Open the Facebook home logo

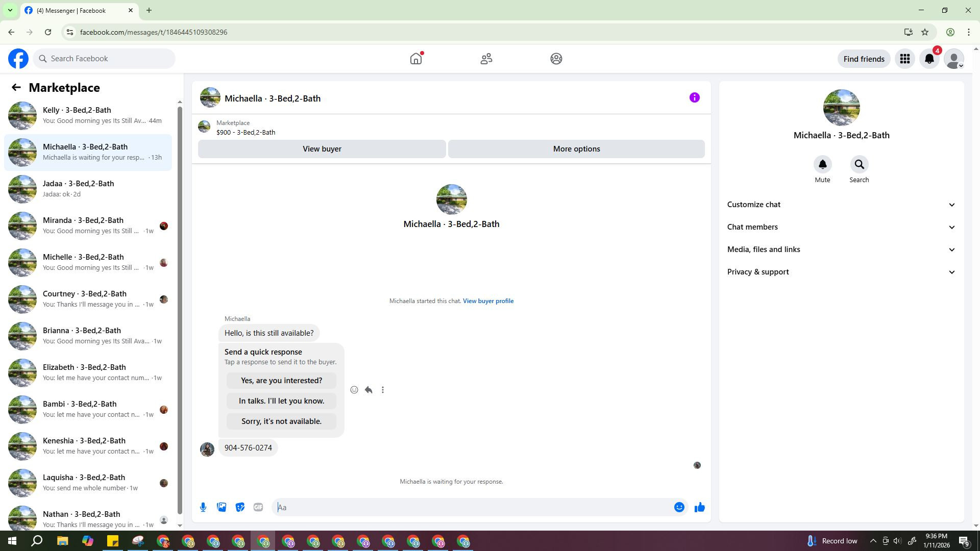click(18, 59)
